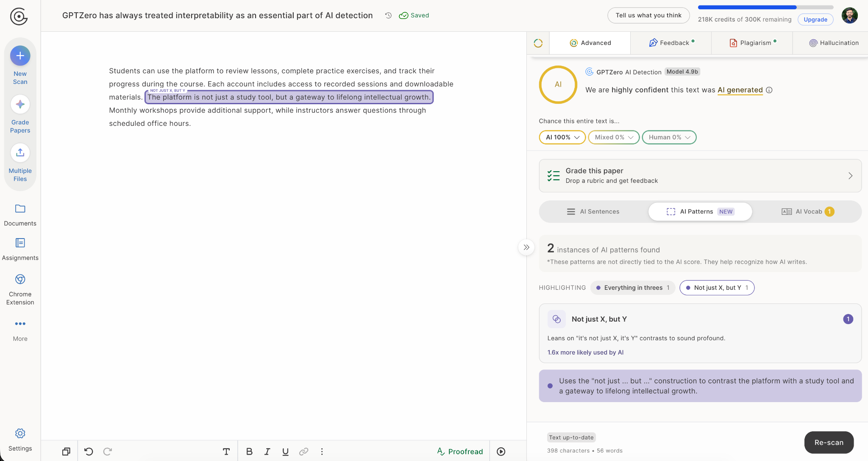Click the Text up-to-date status badge
The image size is (868, 461).
[x=571, y=437]
